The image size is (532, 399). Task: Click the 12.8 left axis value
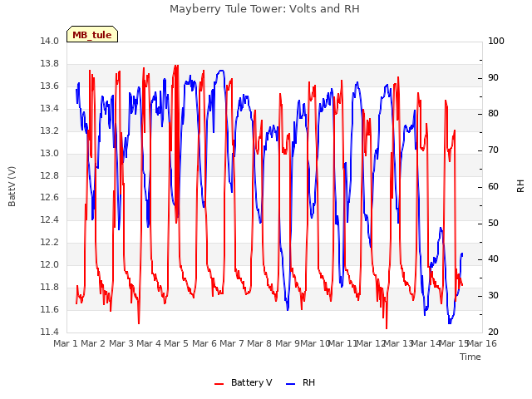pos(49,175)
